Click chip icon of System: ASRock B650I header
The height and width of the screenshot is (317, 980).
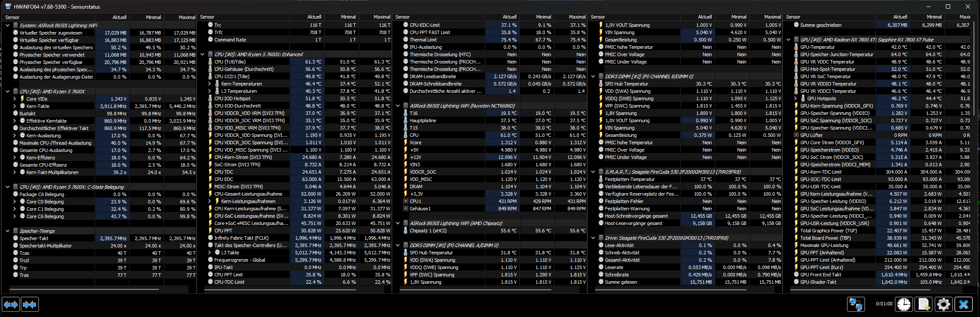[x=16, y=25]
